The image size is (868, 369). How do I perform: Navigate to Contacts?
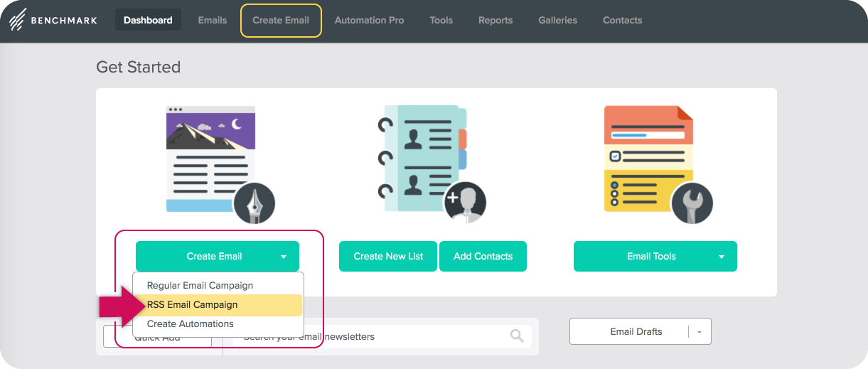(x=622, y=20)
